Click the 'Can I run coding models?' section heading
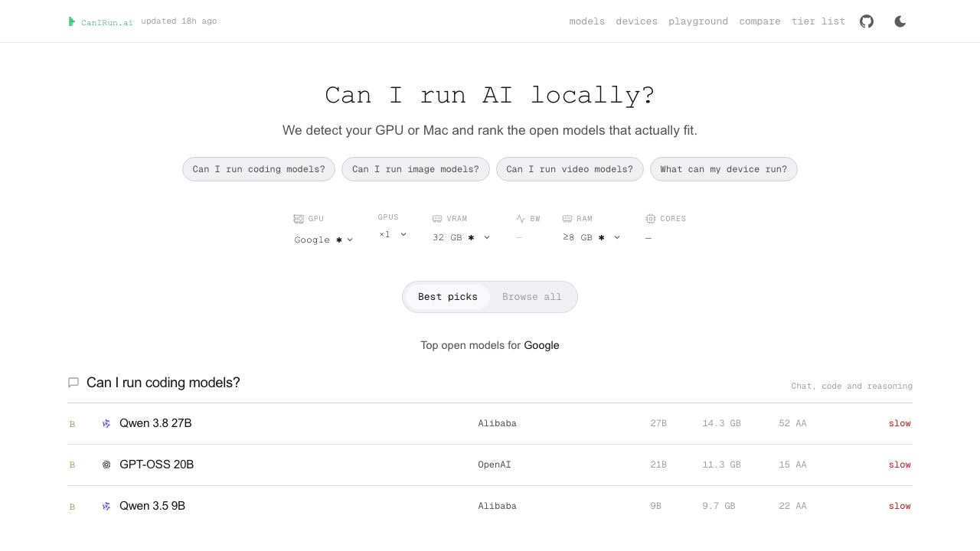 point(163,383)
